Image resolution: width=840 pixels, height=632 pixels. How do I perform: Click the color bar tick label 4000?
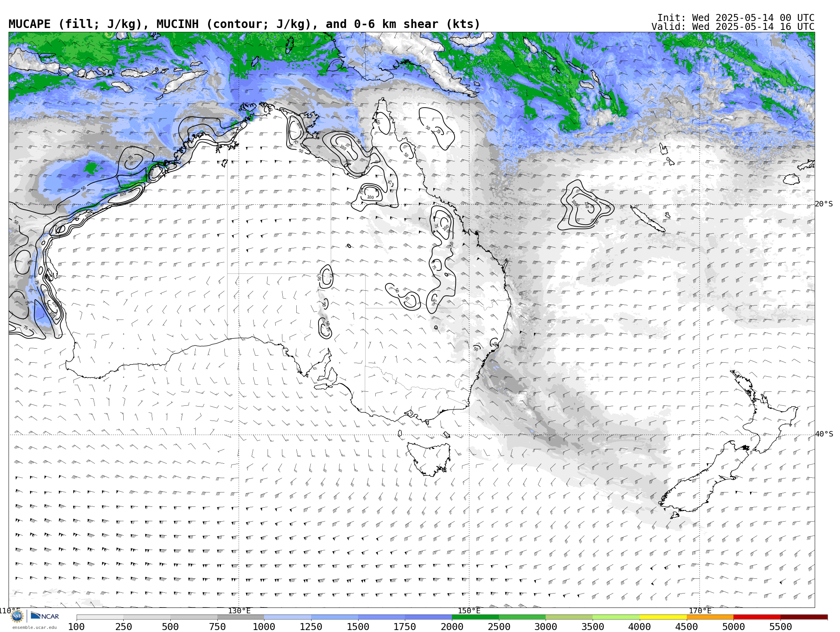[640, 627]
